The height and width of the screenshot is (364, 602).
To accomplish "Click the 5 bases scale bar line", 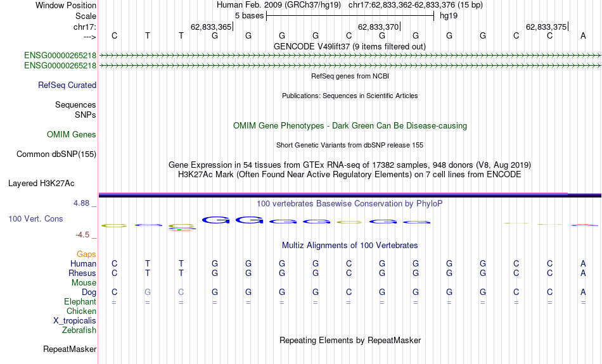I will point(350,16).
